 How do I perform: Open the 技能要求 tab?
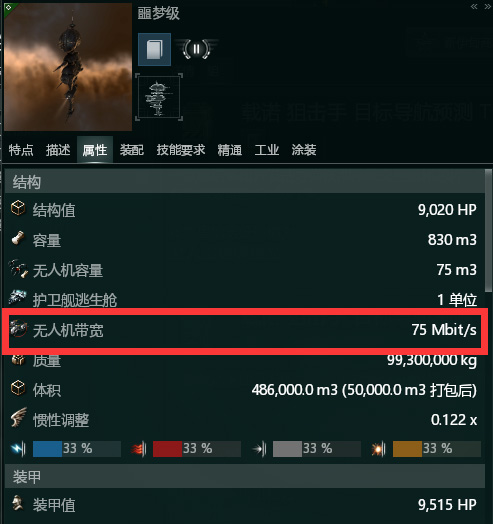point(181,150)
